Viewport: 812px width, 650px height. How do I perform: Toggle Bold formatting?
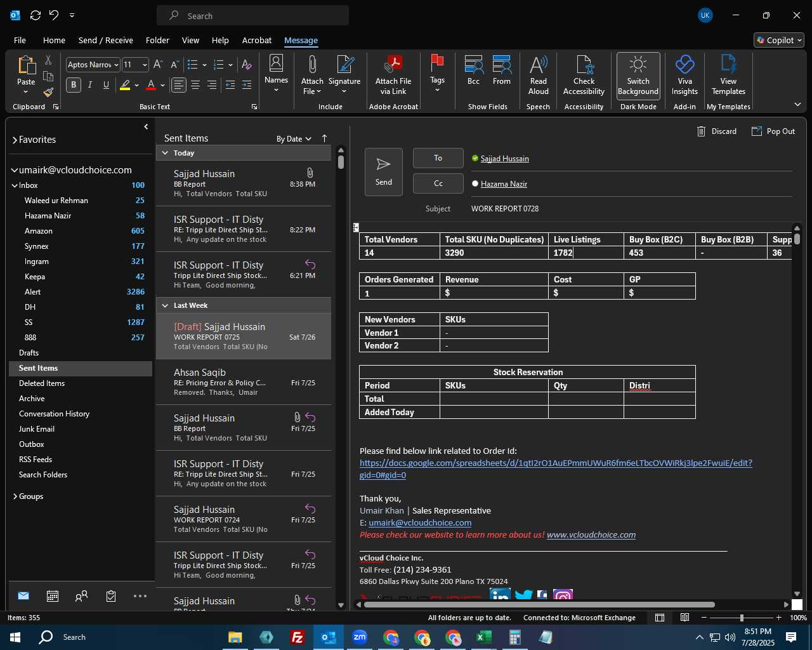[74, 85]
